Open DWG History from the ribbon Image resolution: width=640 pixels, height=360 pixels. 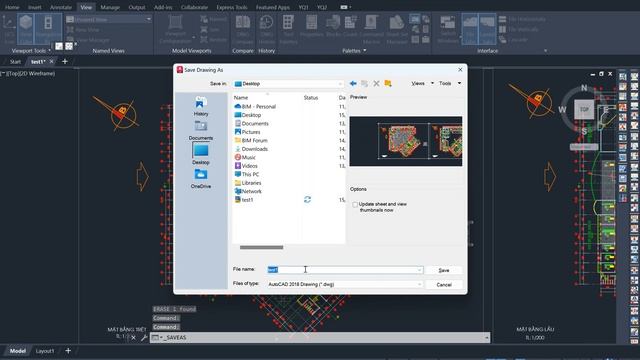267,29
